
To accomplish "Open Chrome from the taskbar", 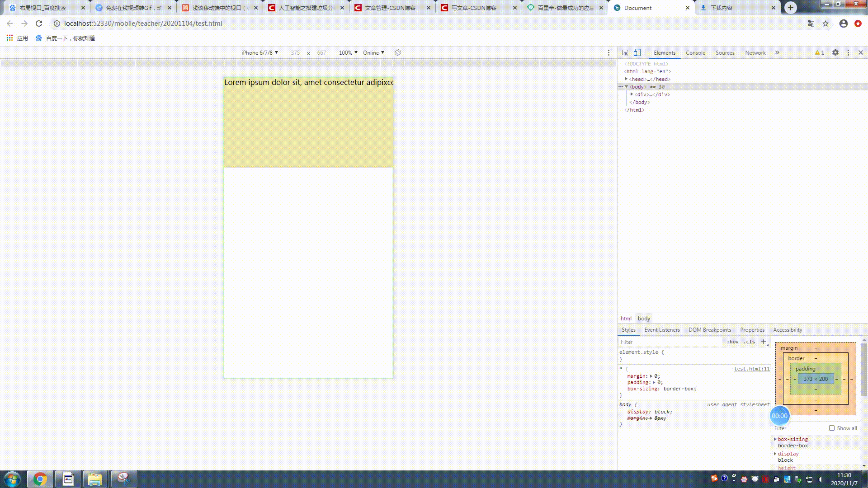I will [40, 479].
